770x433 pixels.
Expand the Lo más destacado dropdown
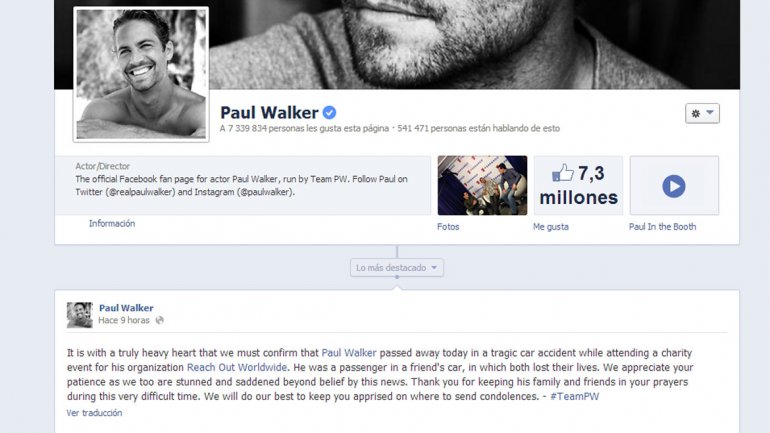point(397,268)
